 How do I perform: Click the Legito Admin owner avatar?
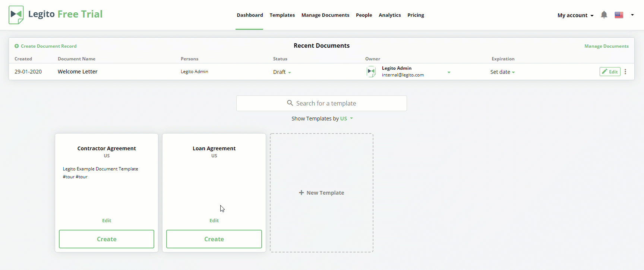click(x=371, y=71)
